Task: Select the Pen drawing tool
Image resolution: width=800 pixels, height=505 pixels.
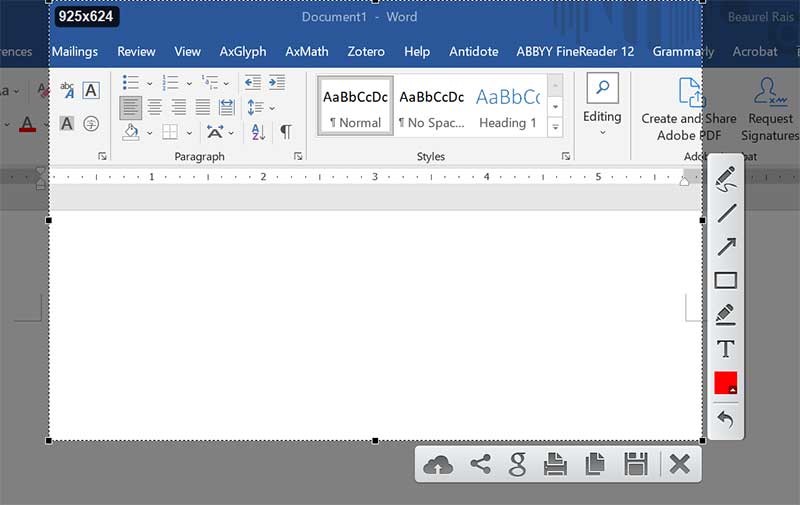Action: coord(726,179)
